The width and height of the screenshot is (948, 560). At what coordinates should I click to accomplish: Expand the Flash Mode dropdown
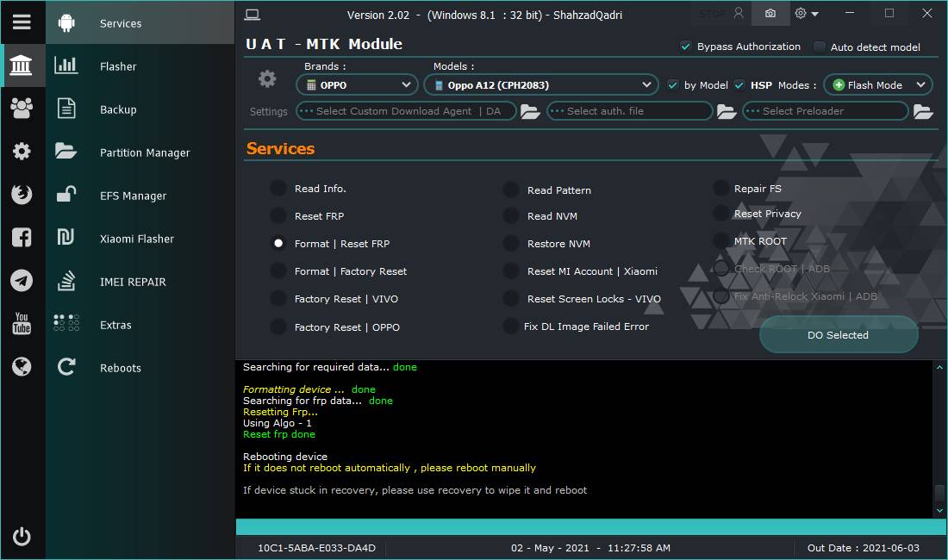(x=878, y=85)
